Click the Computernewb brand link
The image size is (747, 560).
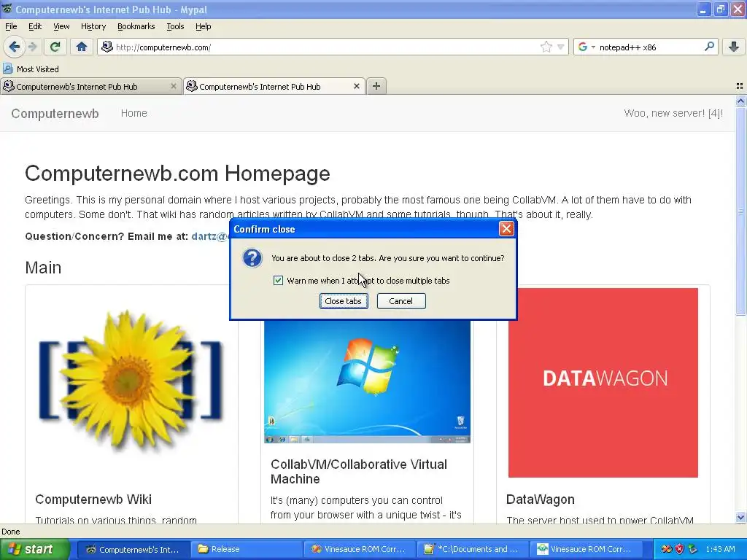(55, 113)
